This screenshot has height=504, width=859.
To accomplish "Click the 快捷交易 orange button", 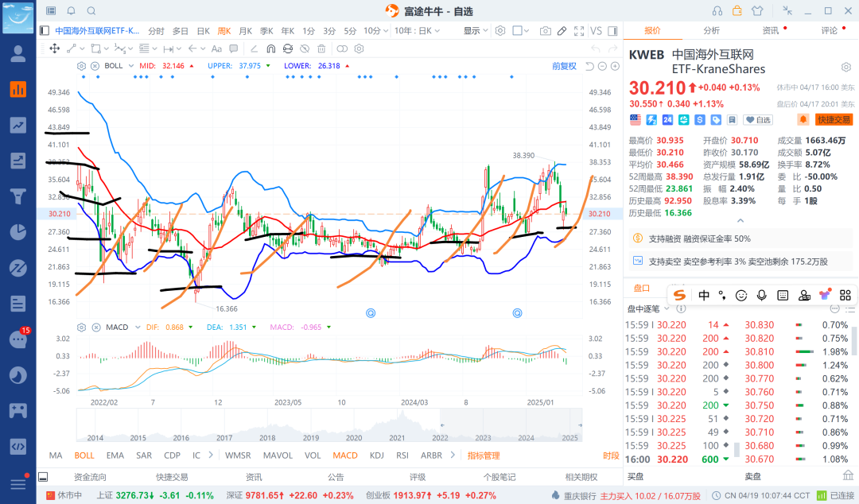I will pos(834,119).
